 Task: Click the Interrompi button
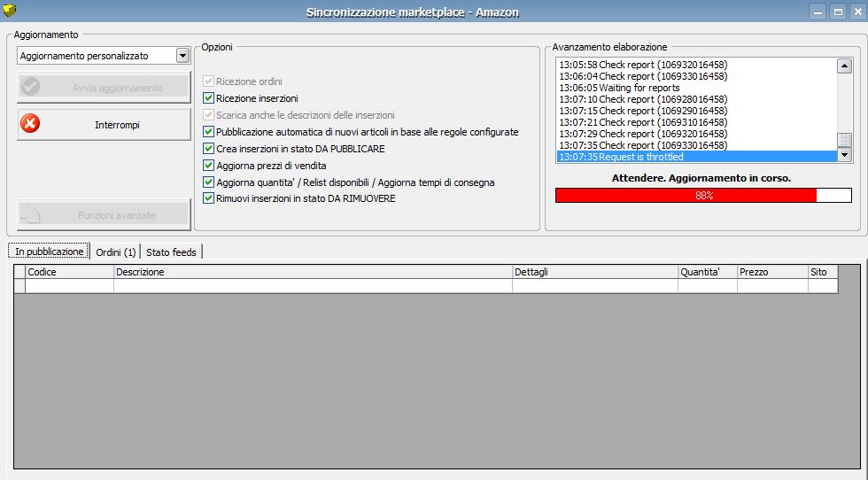[104, 125]
